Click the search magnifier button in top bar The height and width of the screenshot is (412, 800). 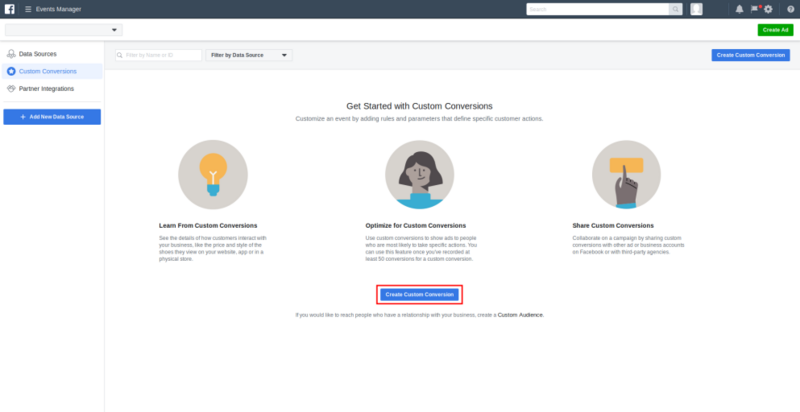(x=676, y=9)
